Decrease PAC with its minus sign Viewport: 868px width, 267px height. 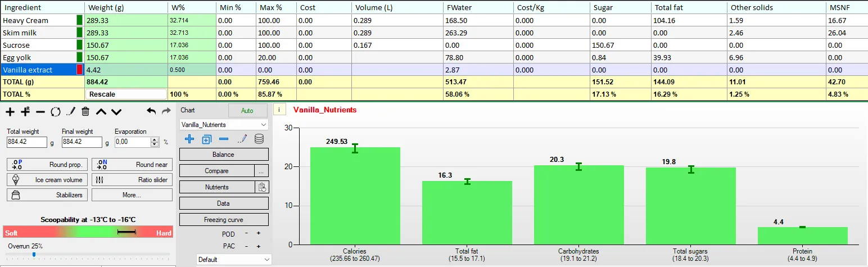click(246, 246)
